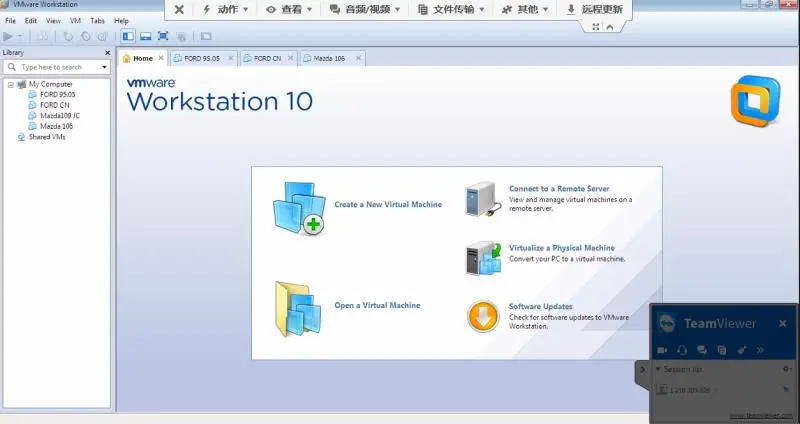Close the Library panel

(x=107, y=53)
